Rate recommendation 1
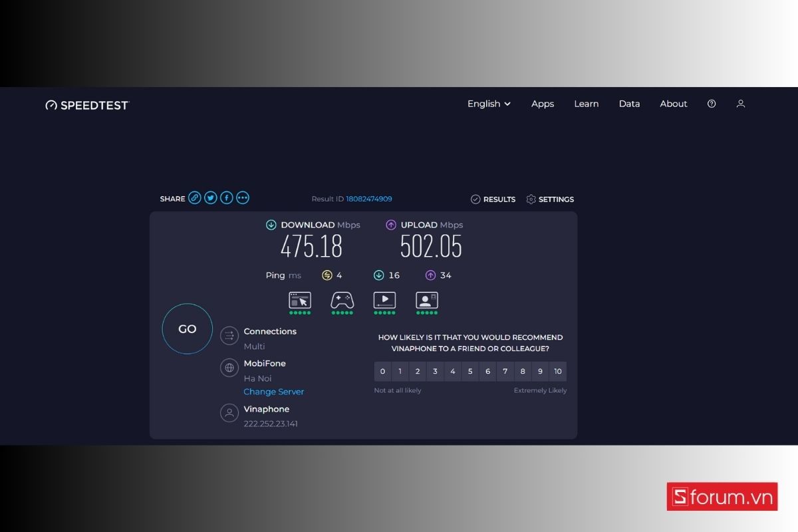Image resolution: width=798 pixels, height=532 pixels. pyautogui.click(x=400, y=372)
